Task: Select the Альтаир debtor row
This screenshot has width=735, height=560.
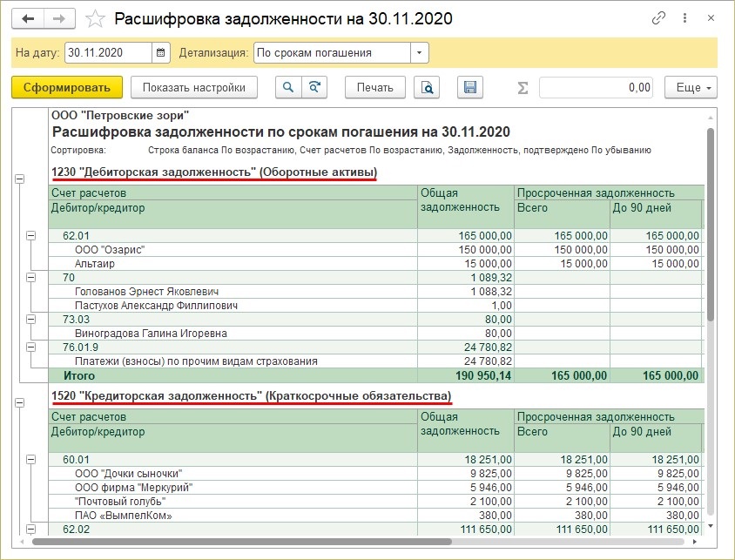Action: (x=376, y=263)
